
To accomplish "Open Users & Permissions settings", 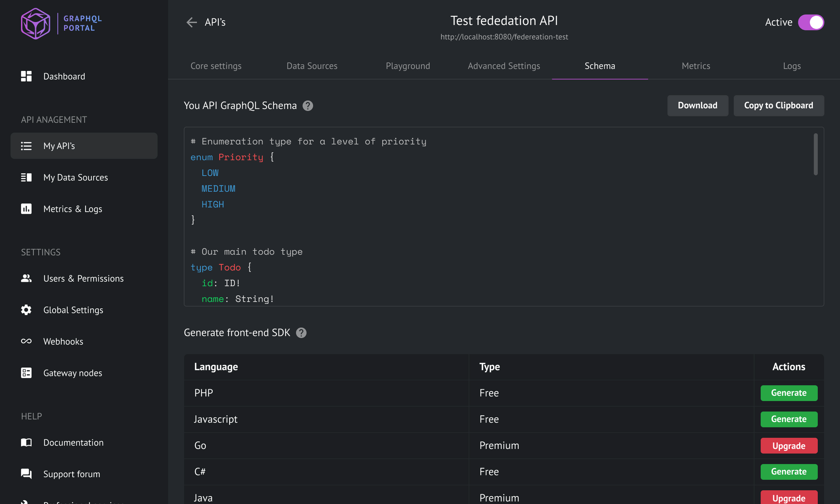I will (83, 278).
